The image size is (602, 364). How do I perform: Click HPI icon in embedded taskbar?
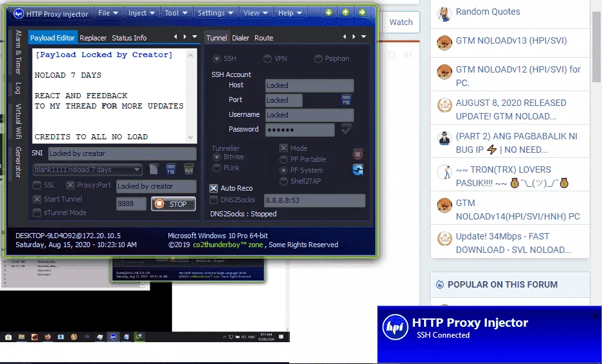113,337
